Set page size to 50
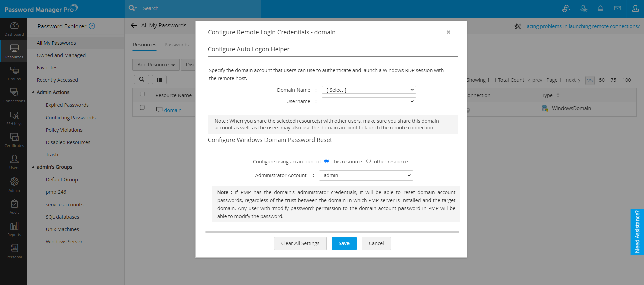 [x=602, y=80]
